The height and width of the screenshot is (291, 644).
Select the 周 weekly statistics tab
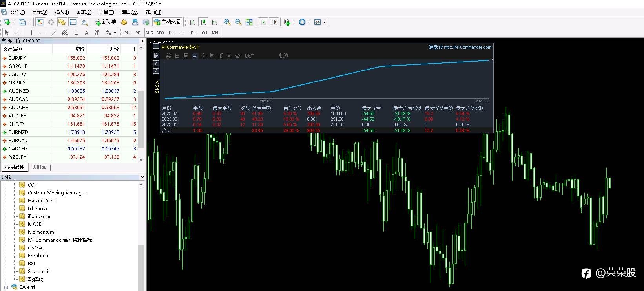[x=186, y=56]
